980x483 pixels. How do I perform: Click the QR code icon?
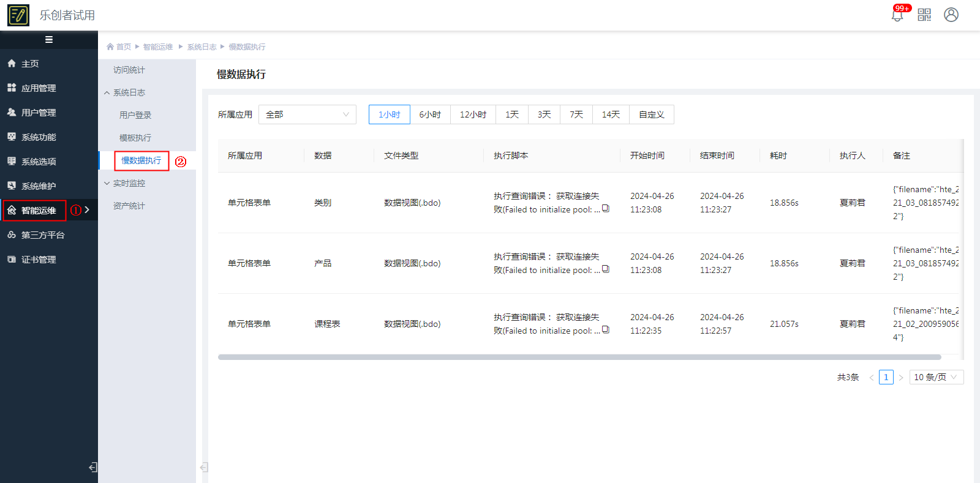pos(924,15)
